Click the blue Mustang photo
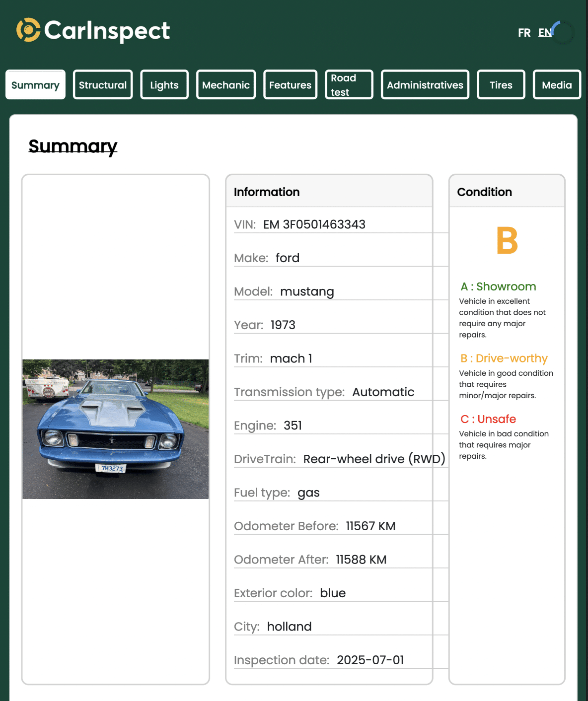Viewport: 588px width, 701px height. click(x=115, y=429)
